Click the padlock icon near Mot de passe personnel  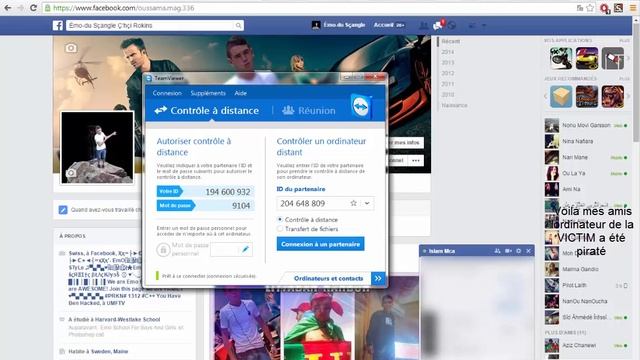point(163,249)
